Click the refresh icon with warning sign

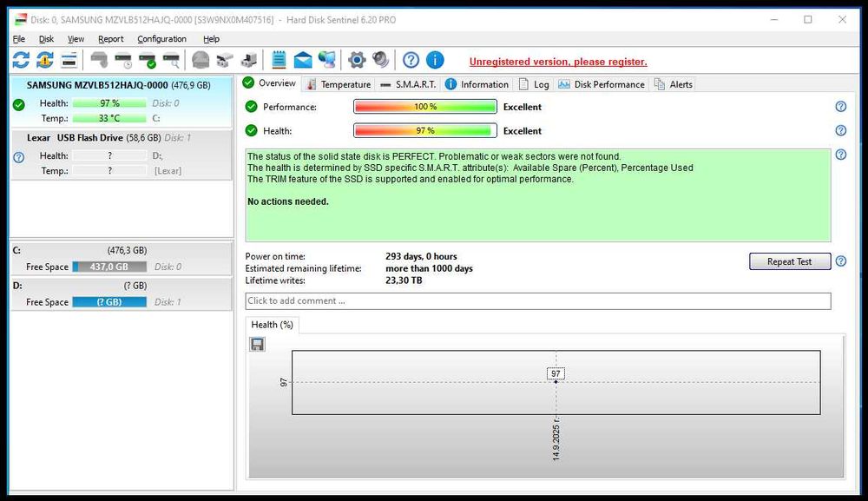[x=45, y=60]
